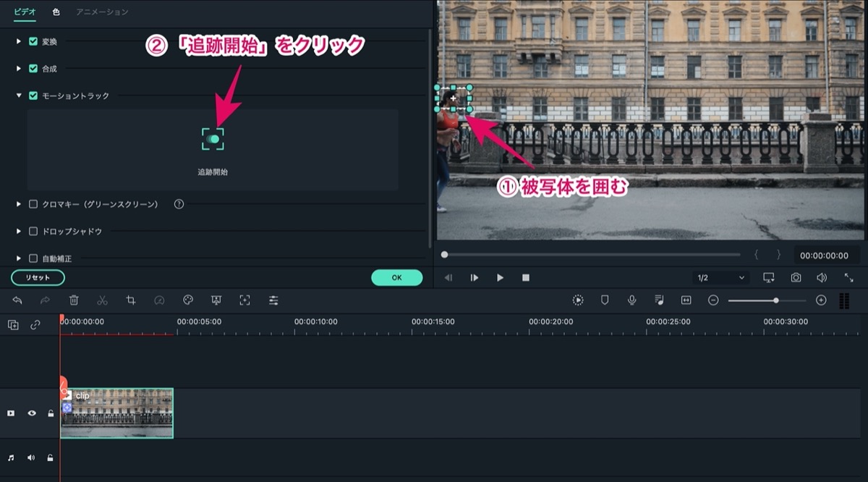Image resolution: width=868 pixels, height=482 pixels.
Task: Enter fullscreen preview with the expand arrows
Action: coord(848,278)
